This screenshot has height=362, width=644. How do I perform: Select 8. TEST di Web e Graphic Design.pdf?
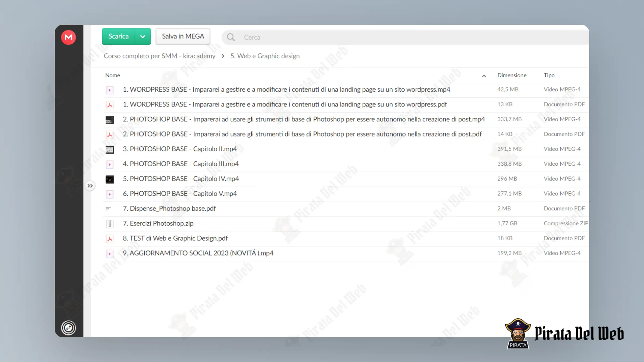175,238
